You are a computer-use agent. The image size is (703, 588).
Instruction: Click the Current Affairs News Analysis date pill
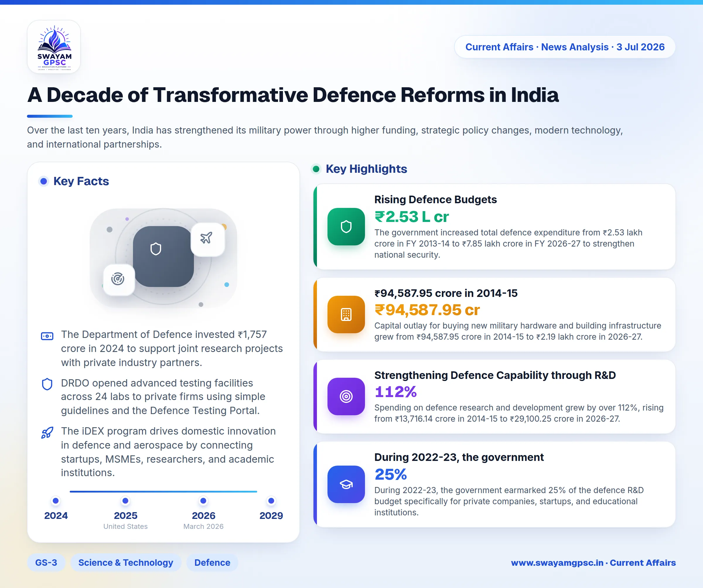point(565,47)
